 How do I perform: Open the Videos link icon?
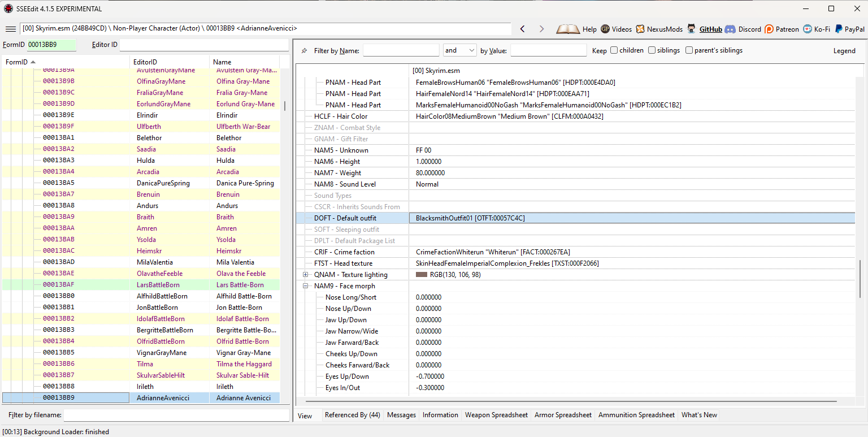pos(605,29)
